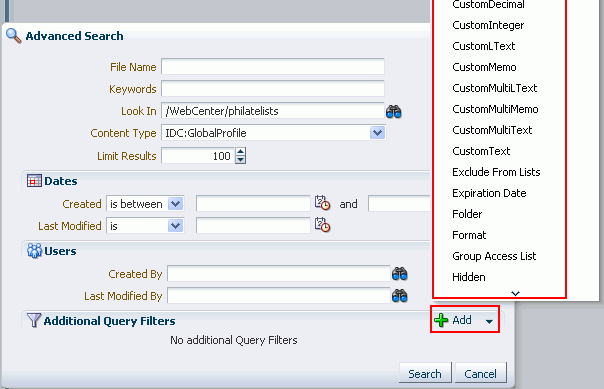
Task: Choose Expiration Date filter
Action: click(x=489, y=193)
